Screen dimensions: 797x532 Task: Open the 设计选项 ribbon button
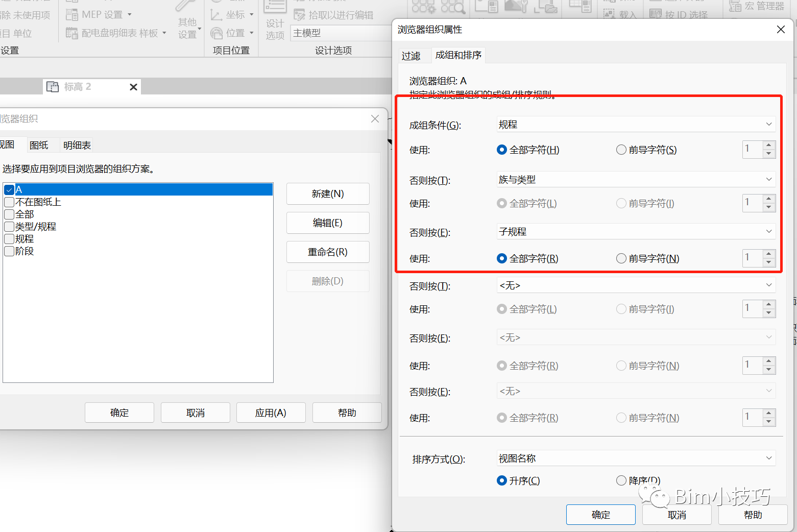point(275,20)
